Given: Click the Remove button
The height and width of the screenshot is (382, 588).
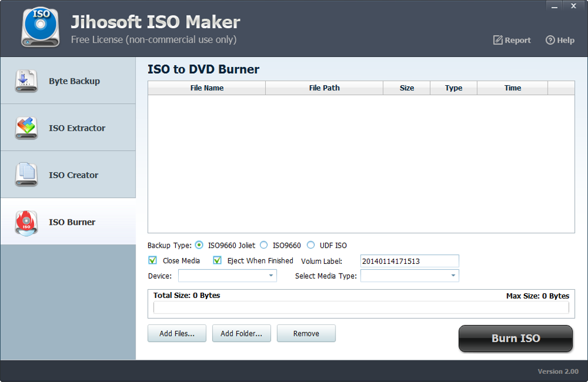Looking at the screenshot, I should click(306, 333).
